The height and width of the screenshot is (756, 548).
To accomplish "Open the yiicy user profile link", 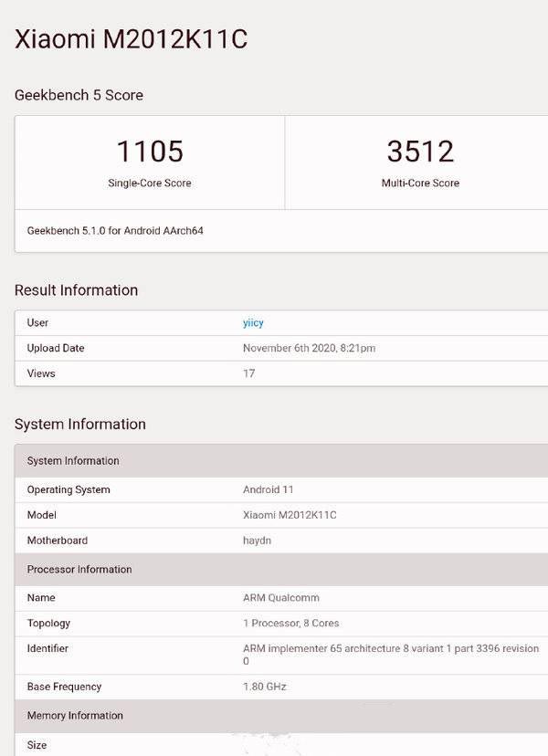I will coord(253,323).
